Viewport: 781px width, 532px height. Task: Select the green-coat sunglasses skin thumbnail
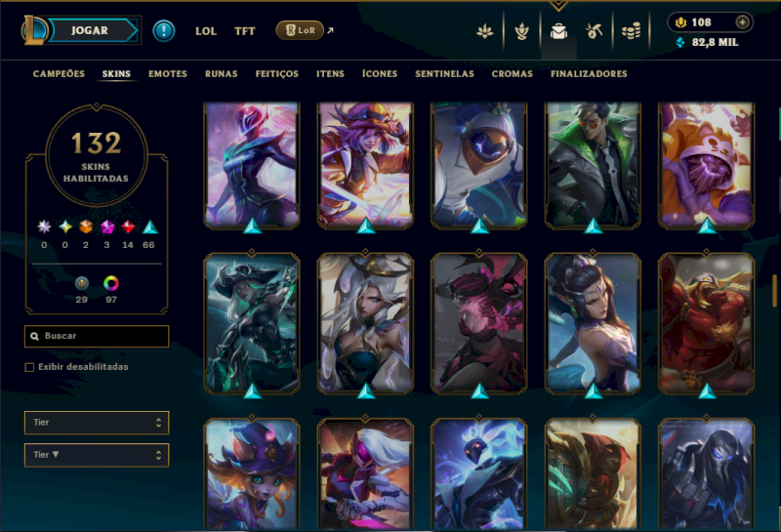[593, 165]
